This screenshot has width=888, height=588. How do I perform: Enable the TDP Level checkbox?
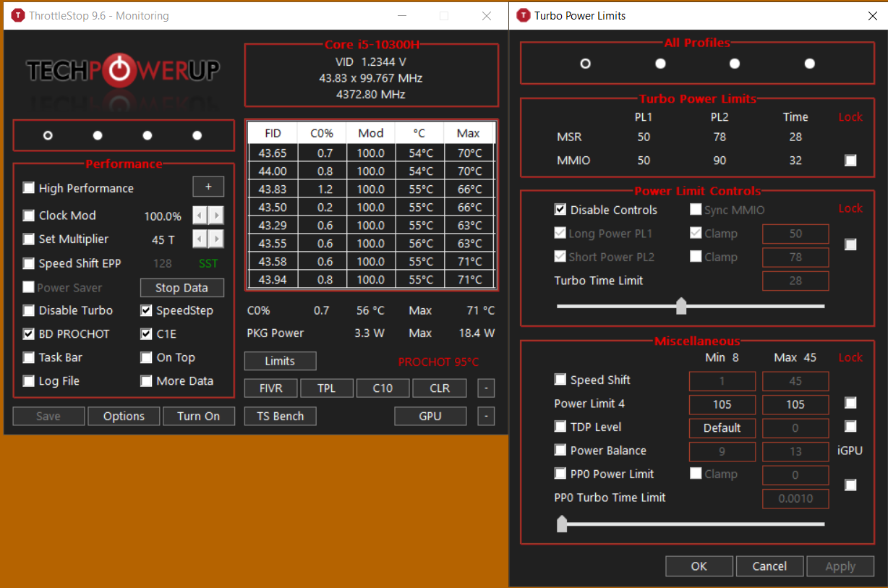[560, 427]
